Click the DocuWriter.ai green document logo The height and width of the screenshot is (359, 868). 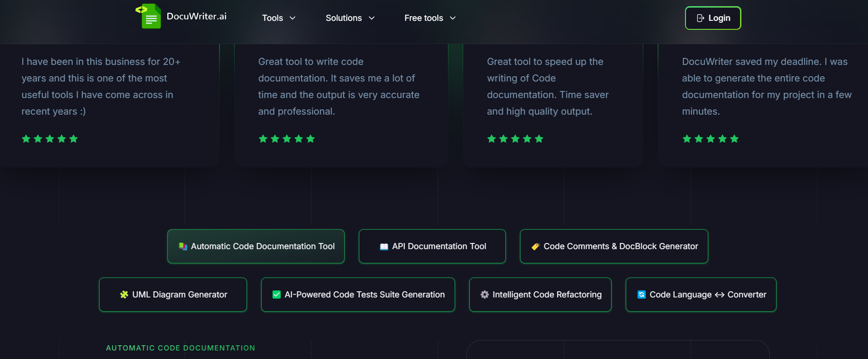coord(148,16)
